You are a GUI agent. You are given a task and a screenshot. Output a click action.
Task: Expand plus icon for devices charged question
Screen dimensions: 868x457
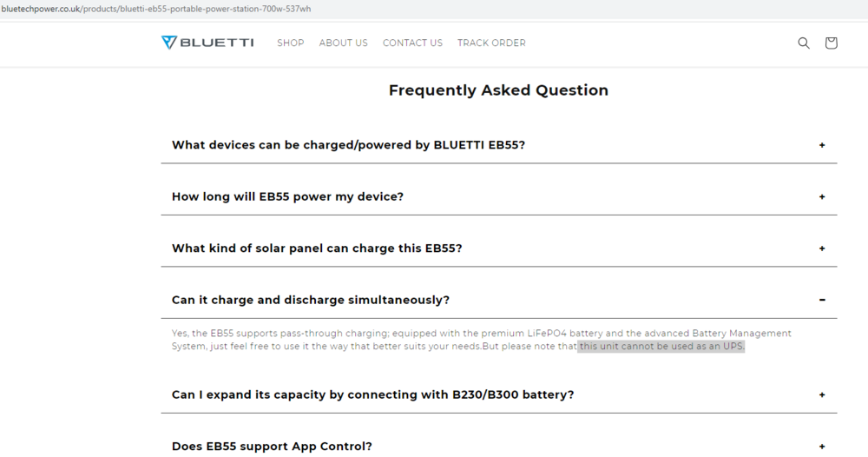click(x=822, y=145)
